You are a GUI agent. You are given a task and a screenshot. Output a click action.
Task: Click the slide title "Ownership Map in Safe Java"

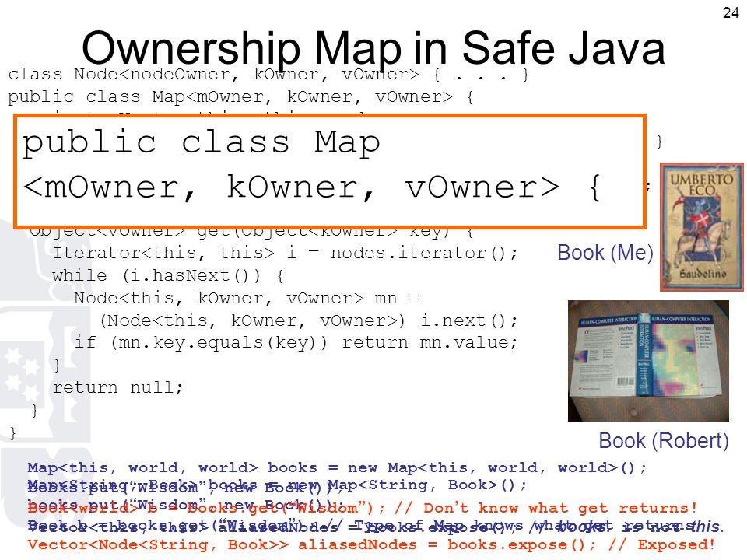[x=373, y=48]
